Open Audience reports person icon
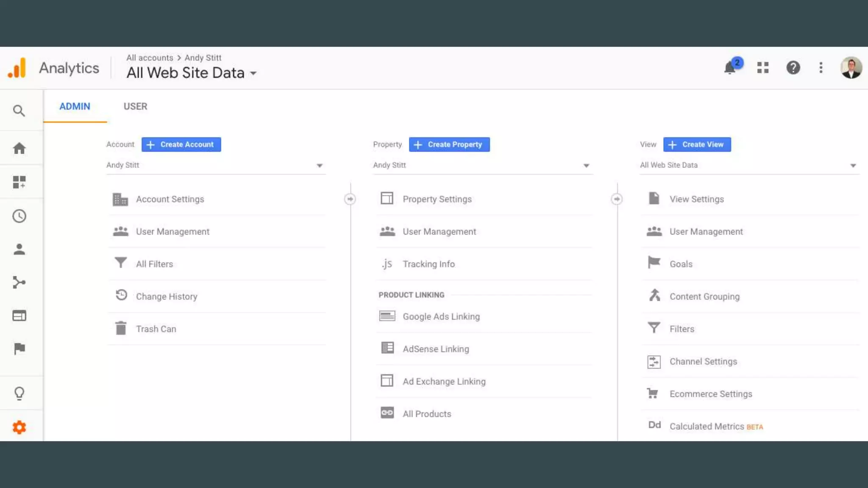This screenshot has height=488, width=868. 19,250
